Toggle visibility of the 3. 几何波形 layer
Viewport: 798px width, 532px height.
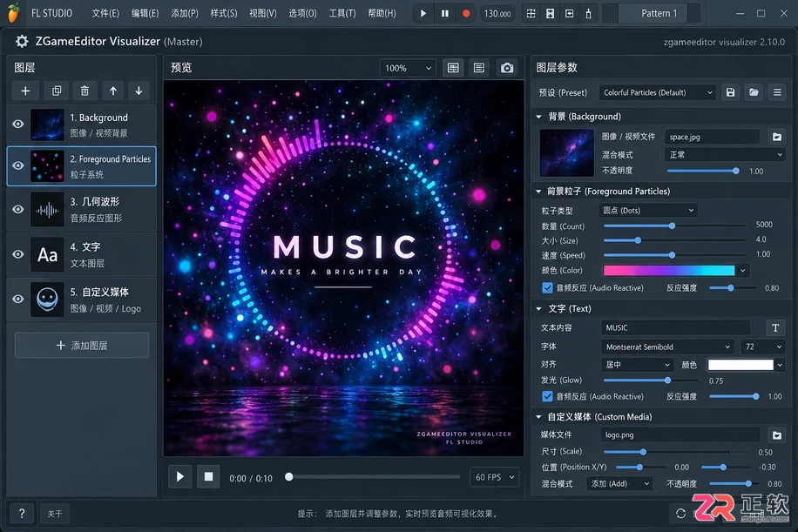click(17, 209)
